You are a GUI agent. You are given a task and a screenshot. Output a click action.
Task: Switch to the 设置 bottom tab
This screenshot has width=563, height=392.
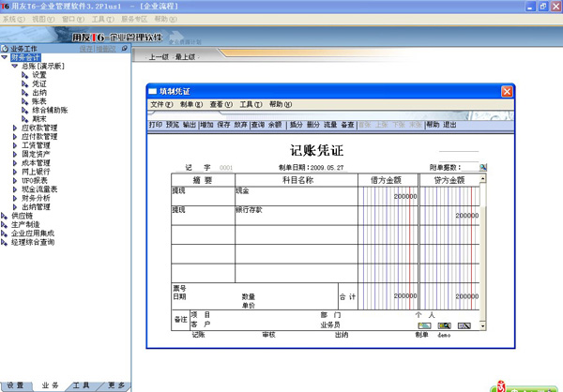coord(15,385)
